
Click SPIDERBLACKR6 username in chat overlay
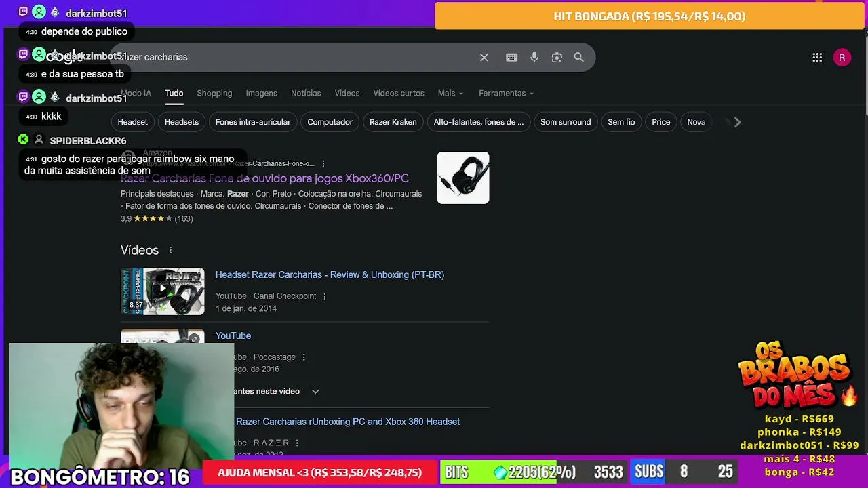pos(88,141)
